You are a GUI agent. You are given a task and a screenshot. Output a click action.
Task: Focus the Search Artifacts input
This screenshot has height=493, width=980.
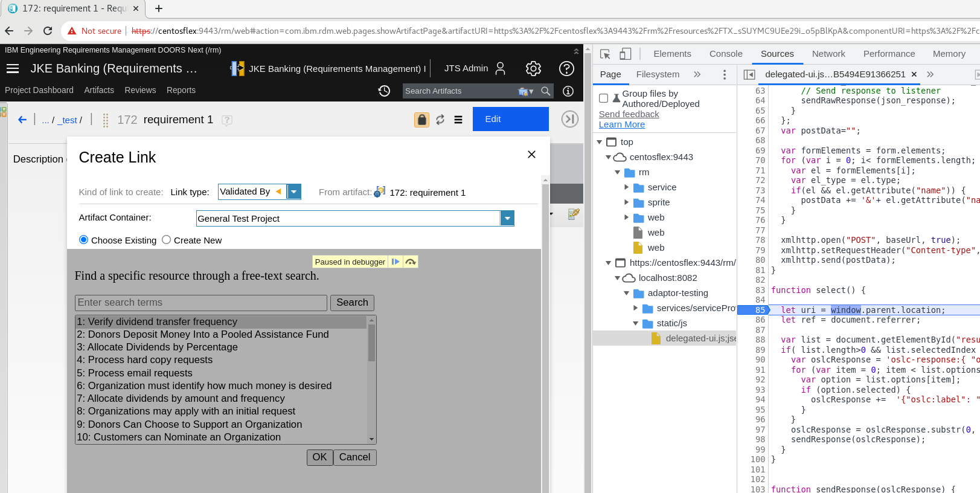(460, 91)
